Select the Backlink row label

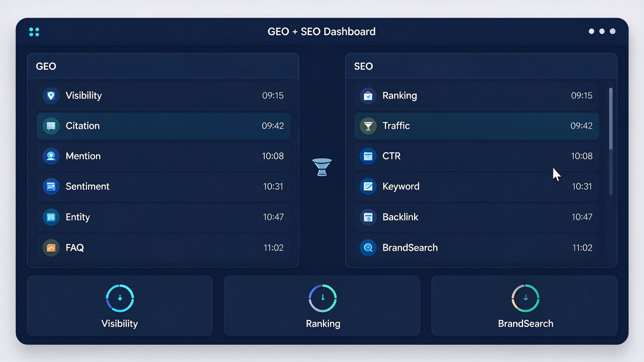[x=400, y=217]
